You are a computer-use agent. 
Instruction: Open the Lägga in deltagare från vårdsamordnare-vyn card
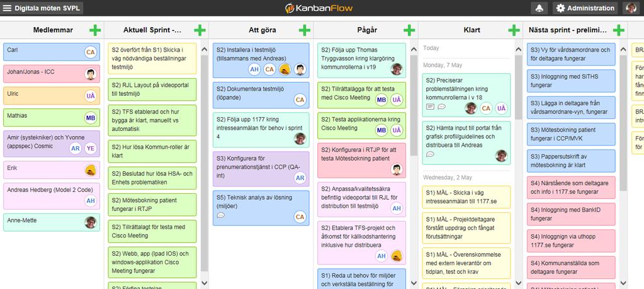(571, 108)
